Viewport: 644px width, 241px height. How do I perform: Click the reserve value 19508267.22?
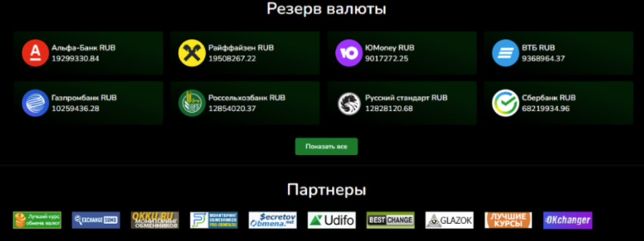click(232, 59)
